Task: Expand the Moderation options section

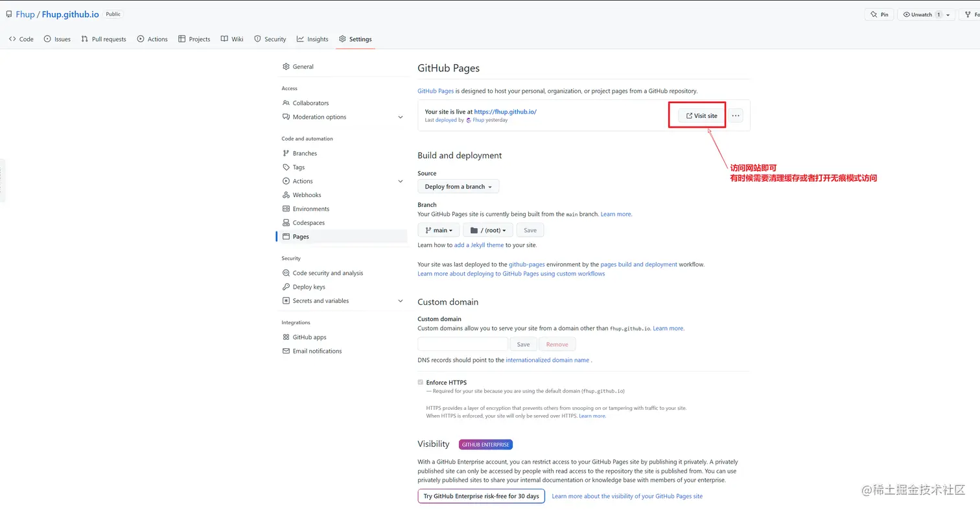Action: (x=401, y=117)
